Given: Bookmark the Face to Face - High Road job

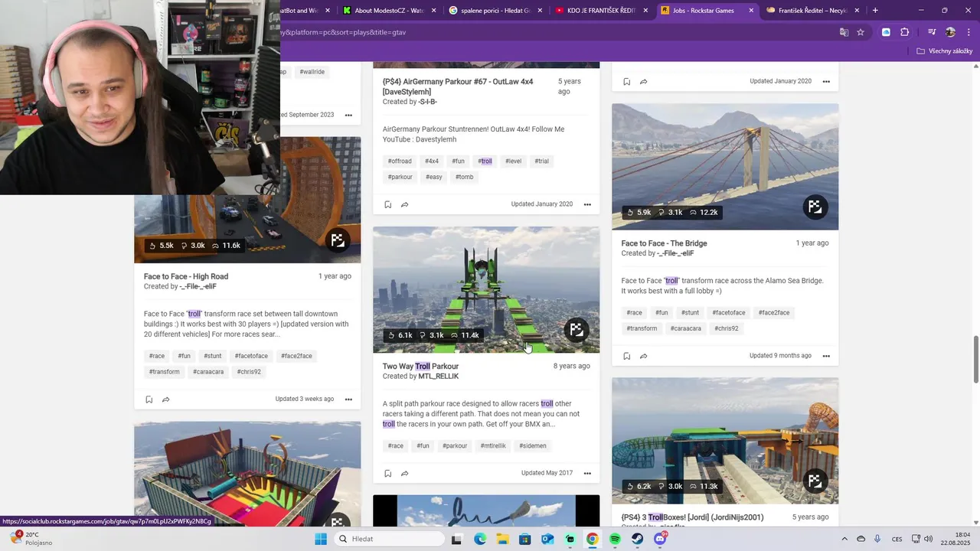Looking at the screenshot, I should 149,399.
